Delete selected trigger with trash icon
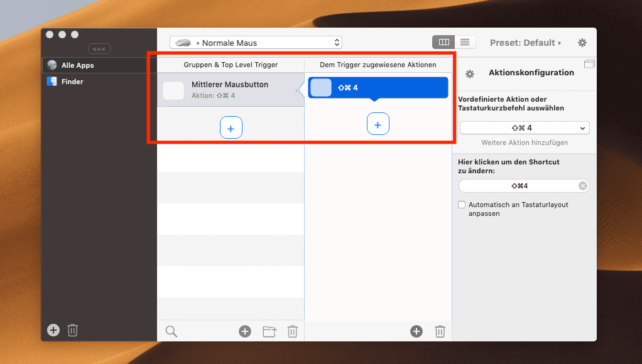The height and width of the screenshot is (364, 642). click(x=292, y=331)
